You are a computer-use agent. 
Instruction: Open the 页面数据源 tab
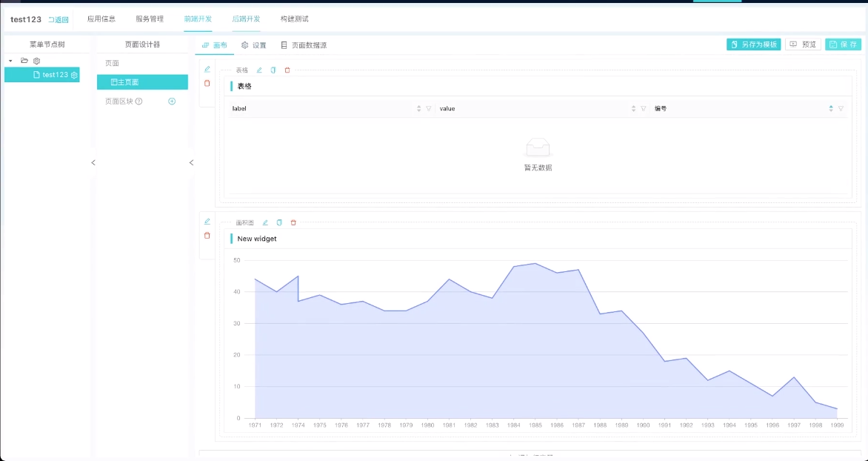coord(304,45)
